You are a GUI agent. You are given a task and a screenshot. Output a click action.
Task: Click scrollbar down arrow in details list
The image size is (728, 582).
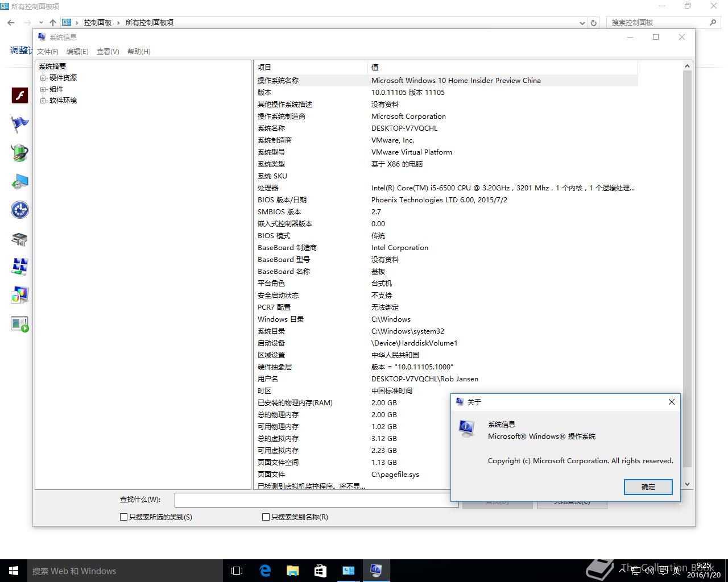(x=687, y=484)
